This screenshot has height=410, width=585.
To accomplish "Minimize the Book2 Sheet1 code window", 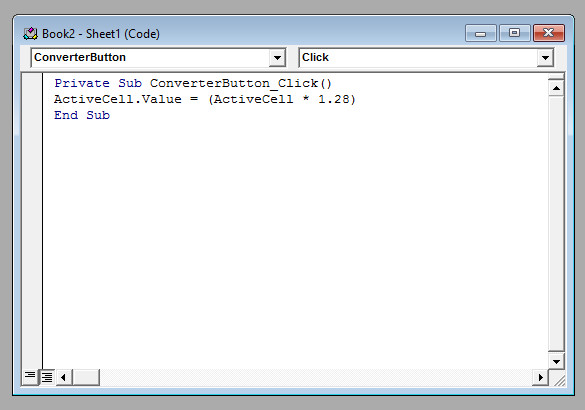I will coord(481,34).
